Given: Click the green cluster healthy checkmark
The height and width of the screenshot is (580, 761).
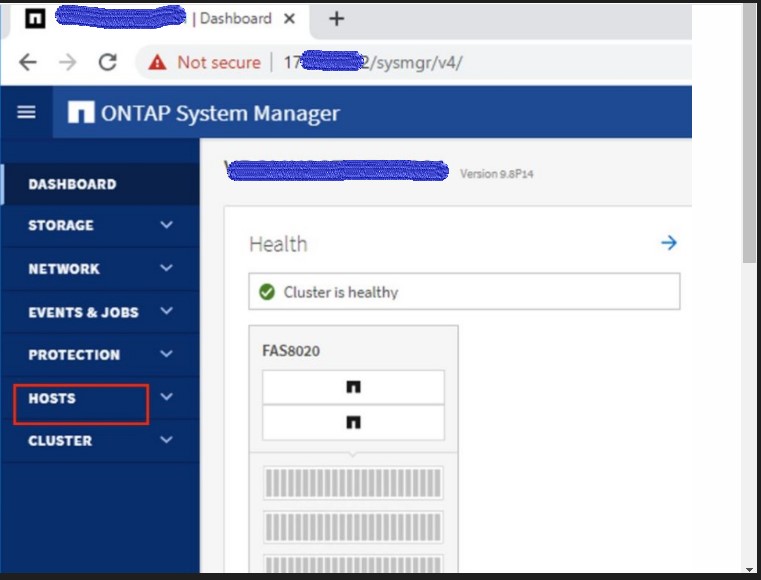Looking at the screenshot, I should (x=267, y=292).
